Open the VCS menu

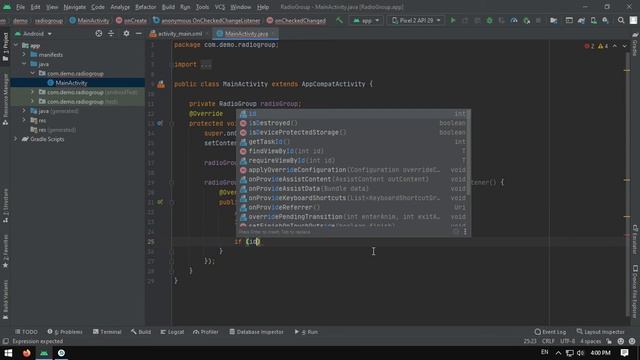(220, 7)
